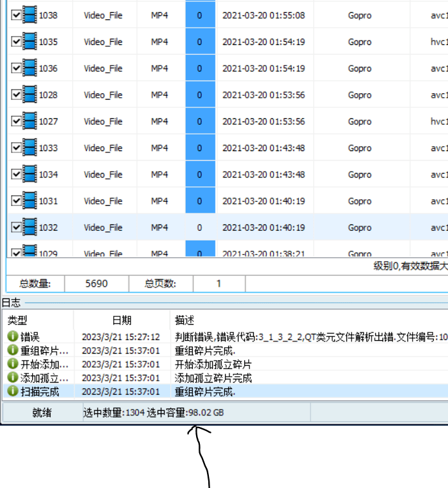Screen dimensions: 448x488
Task: Click the 总页数 value field showing 1
Action: click(x=219, y=284)
